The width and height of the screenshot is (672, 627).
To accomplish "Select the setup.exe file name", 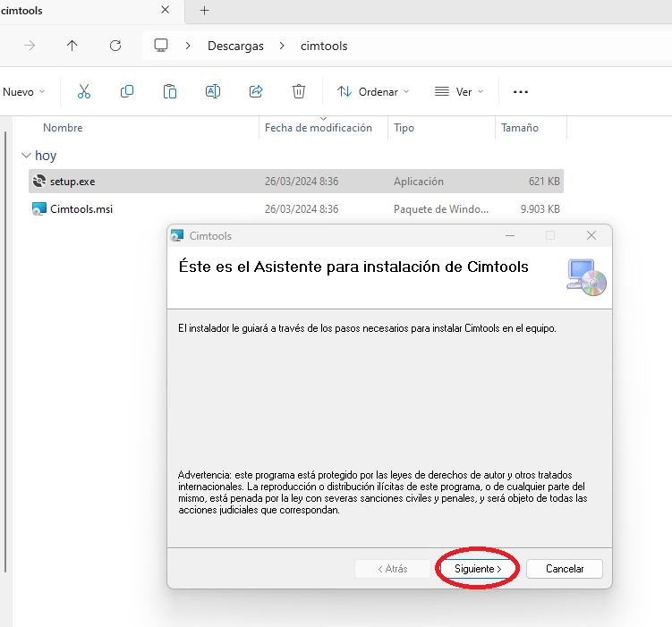I will [72, 182].
